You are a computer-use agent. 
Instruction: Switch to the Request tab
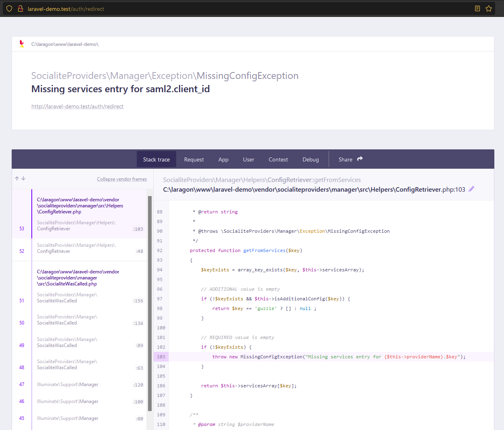(194, 159)
